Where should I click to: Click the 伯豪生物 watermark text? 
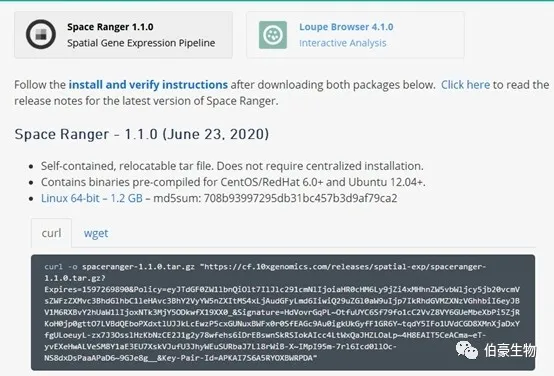point(510,350)
